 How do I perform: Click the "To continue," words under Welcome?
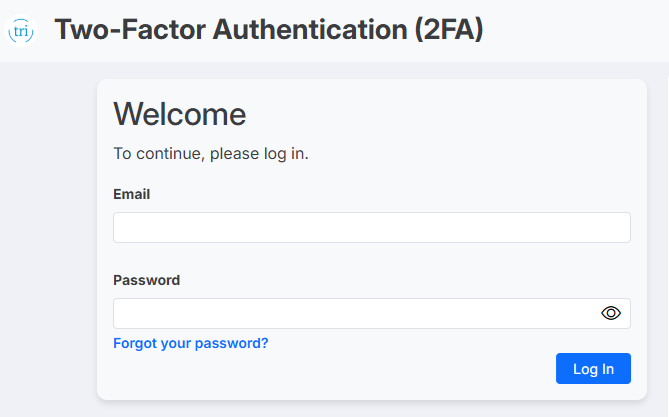pos(160,154)
